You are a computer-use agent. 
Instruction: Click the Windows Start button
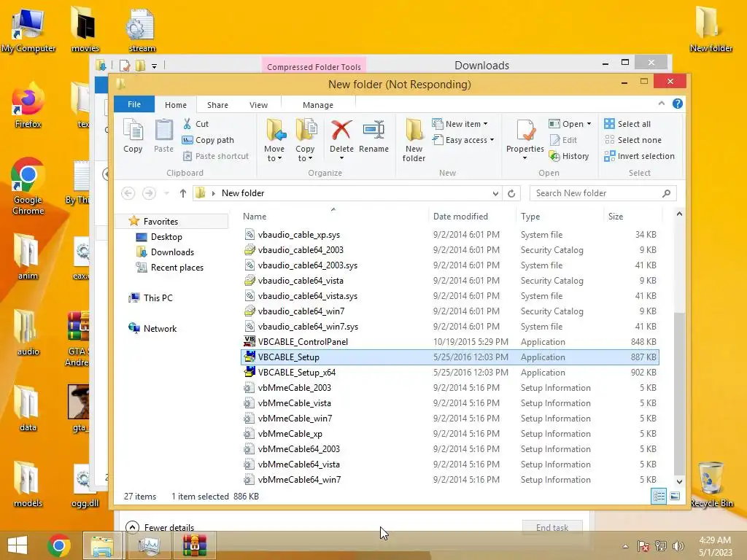(18, 545)
